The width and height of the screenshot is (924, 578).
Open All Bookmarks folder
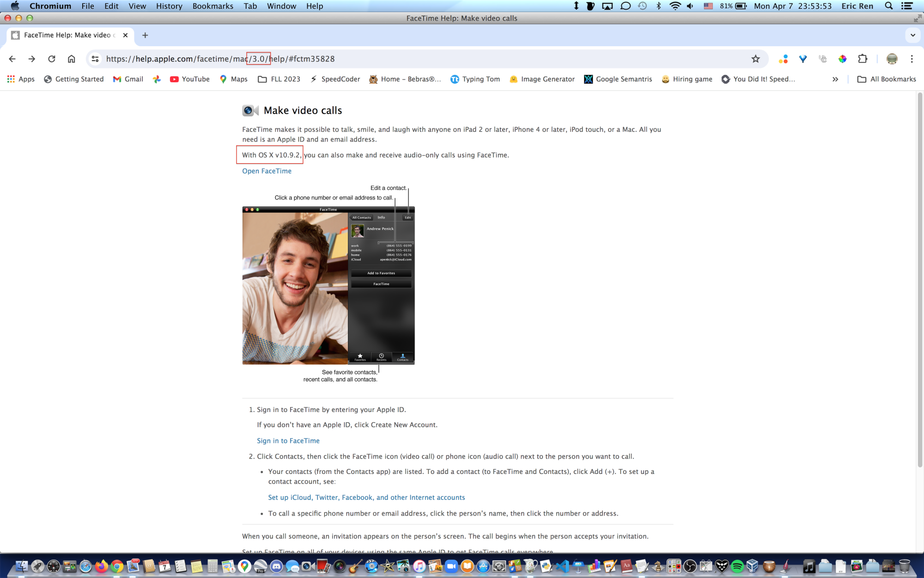(x=887, y=79)
